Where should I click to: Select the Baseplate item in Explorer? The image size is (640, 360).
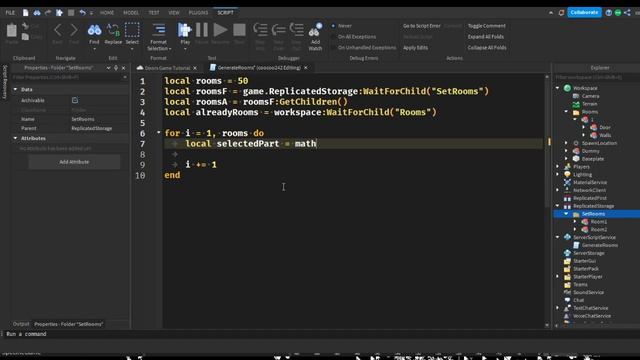(592, 159)
